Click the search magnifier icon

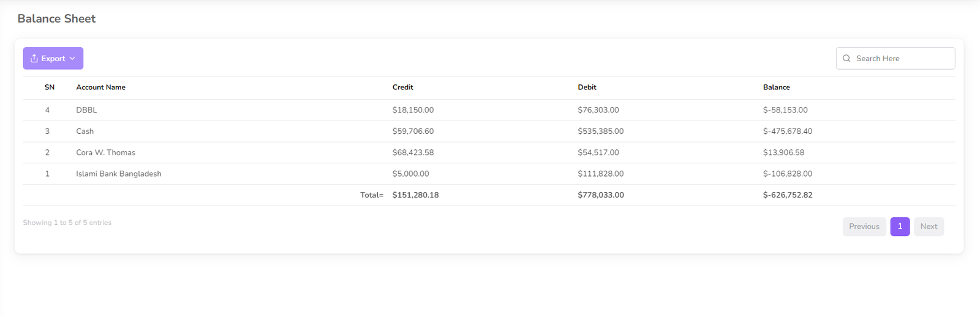pyautogui.click(x=846, y=59)
